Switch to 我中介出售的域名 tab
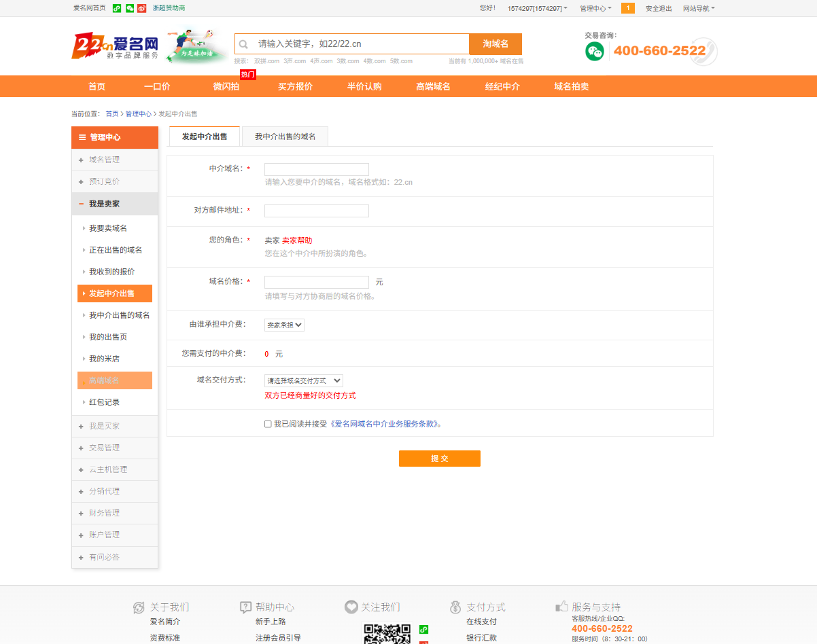 (x=285, y=137)
